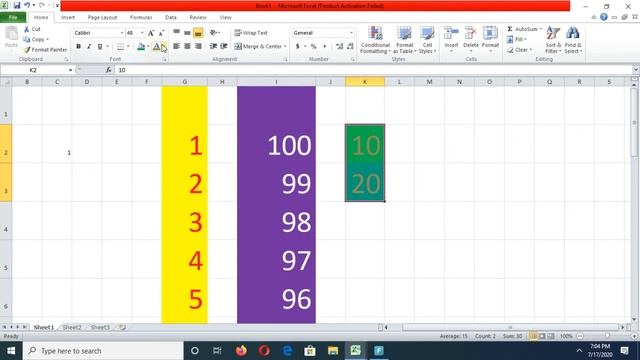Open the Cell Styles gallery
The image size is (640, 360).
coord(427,40)
